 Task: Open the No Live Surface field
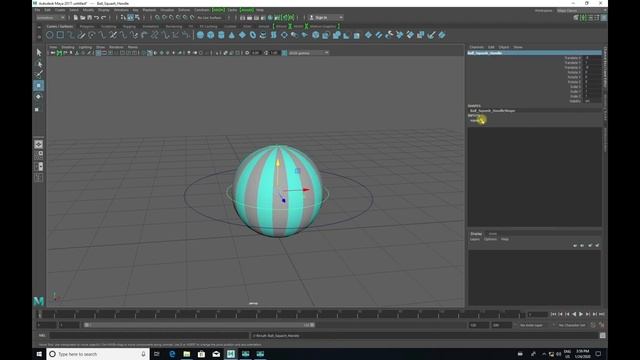click(x=210, y=18)
